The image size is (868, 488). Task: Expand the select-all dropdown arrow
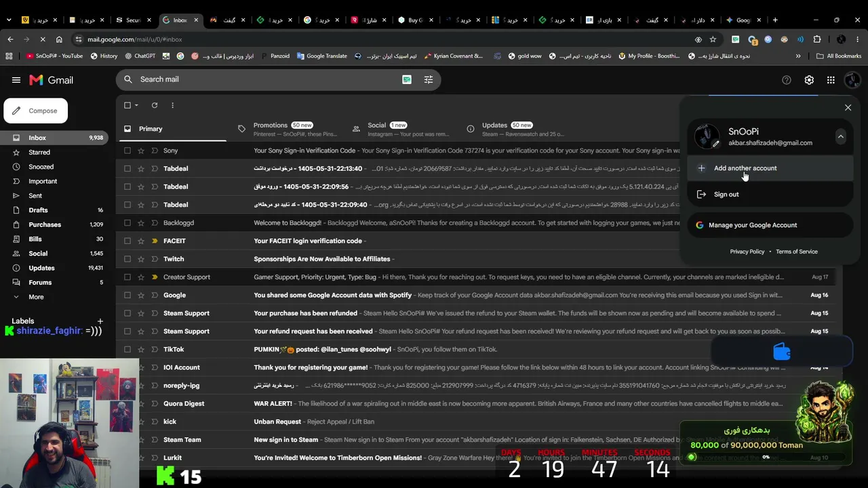click(x=136, y=105)
